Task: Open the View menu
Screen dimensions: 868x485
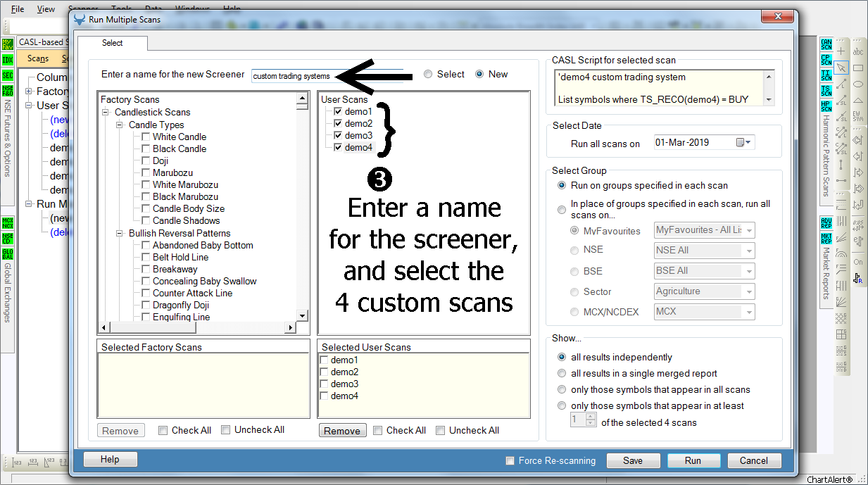Action: (x=46, y=9)
